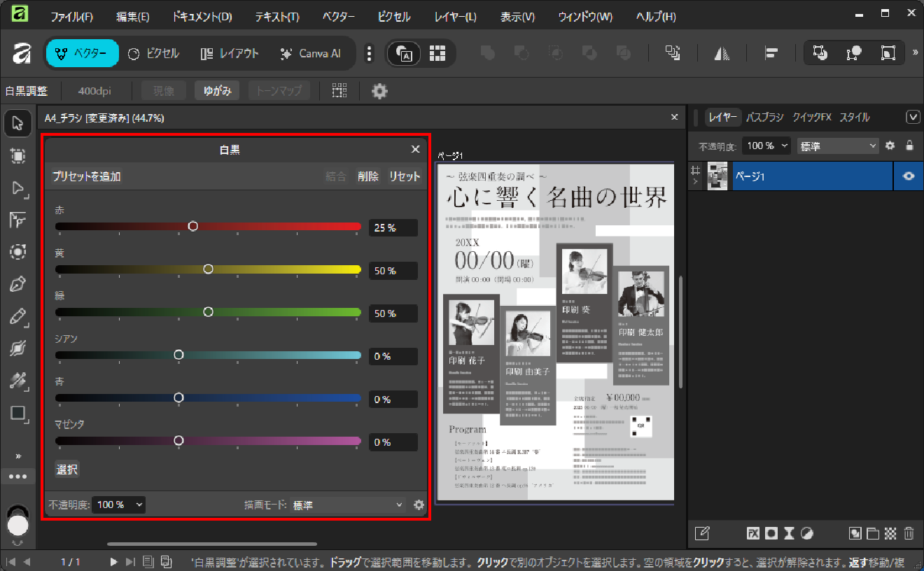Select the Rectangle shape tool
Image resolution: width=924 pixels, height=571 pixels.
tap(17, 413)
